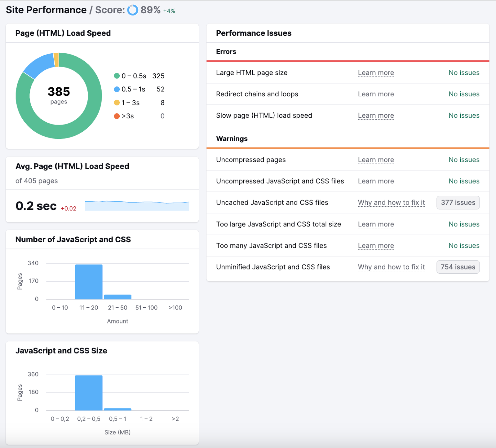Click the average load speed trend sparkline
The image size is (496, 448).
coord(137,206)
